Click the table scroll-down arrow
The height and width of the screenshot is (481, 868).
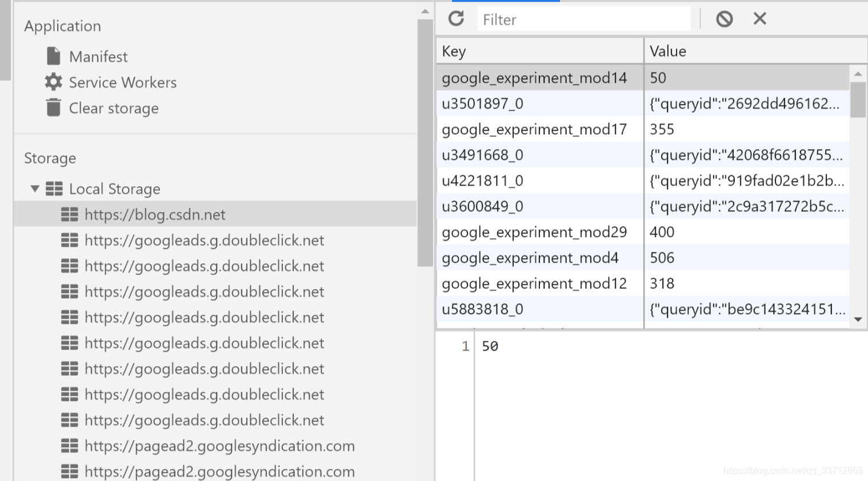(858, 319)
